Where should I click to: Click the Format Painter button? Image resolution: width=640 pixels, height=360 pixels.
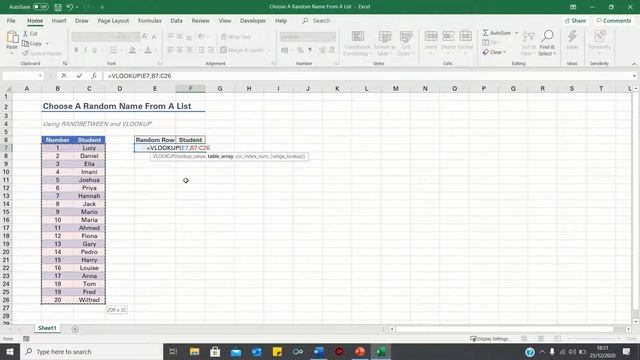click(x=42, y=53)
